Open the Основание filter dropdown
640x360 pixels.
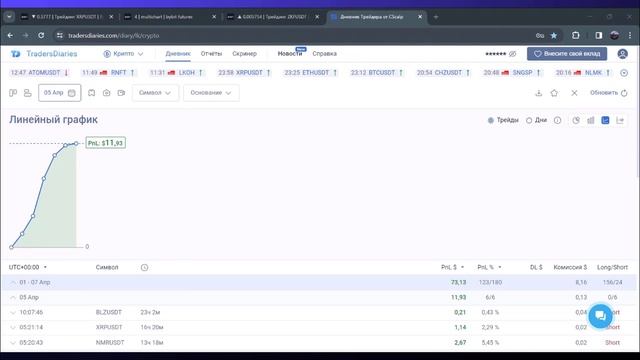tap(211, 93)
